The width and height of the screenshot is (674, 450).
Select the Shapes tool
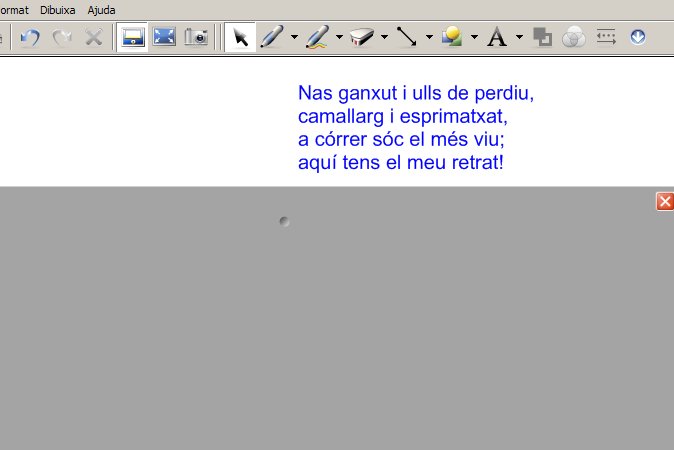(452, 37)
